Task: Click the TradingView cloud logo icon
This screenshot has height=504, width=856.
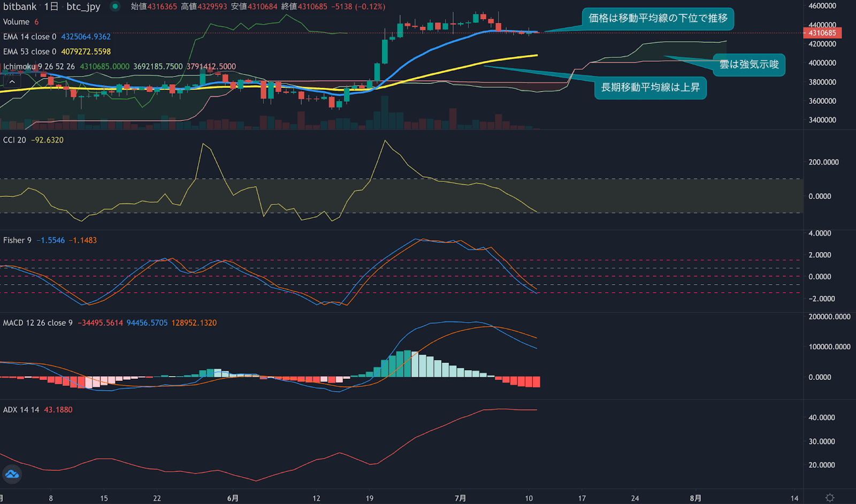Action: coord(12,475)
